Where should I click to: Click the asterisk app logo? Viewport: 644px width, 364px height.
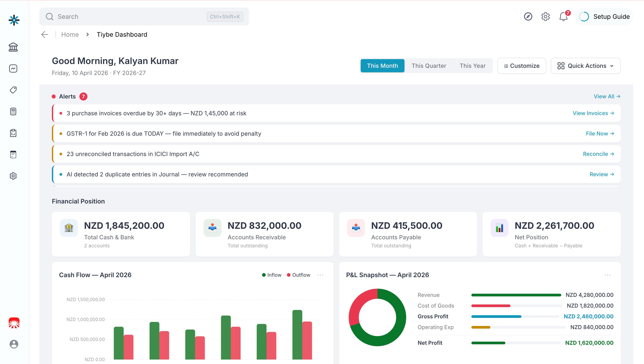pos(14,20)
